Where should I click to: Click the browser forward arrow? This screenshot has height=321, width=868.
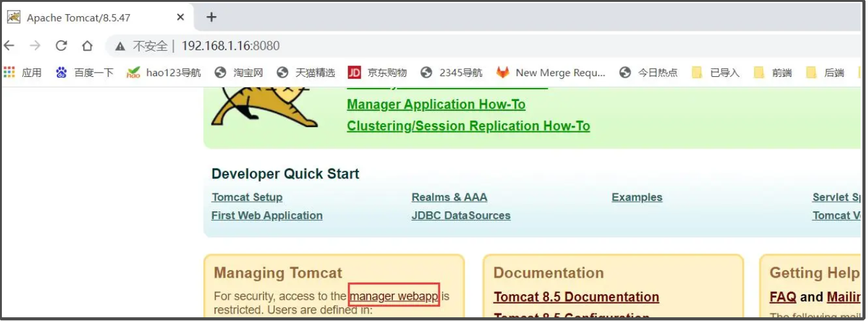pyautogui.click(x=35, y=46)
